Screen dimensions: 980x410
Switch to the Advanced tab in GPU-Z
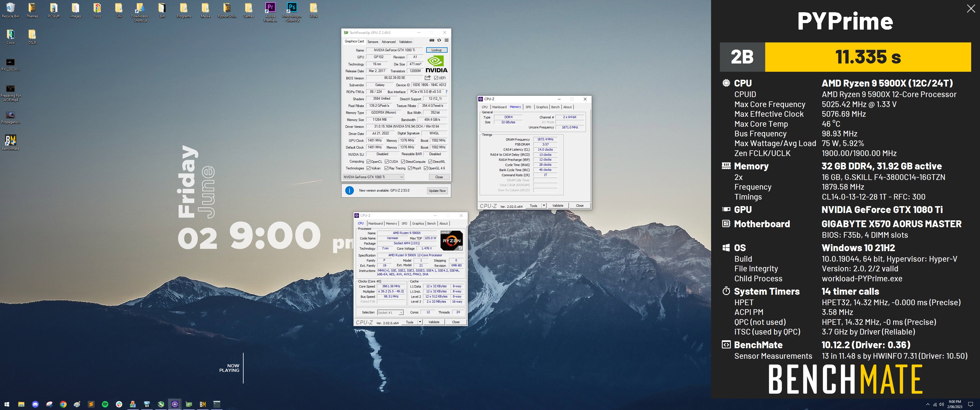click(x=388, y=42)
